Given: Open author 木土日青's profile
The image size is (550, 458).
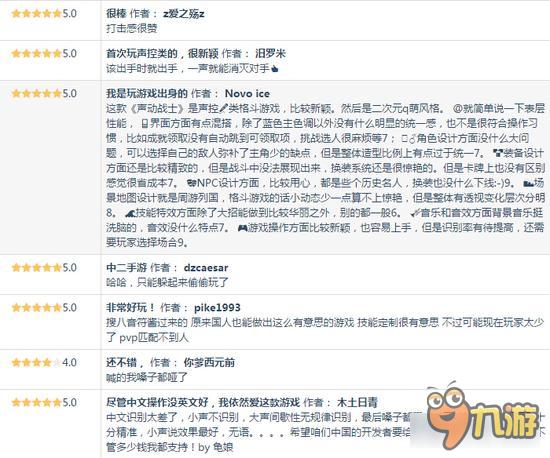Looking at the screenshot, I should [357, 403].
